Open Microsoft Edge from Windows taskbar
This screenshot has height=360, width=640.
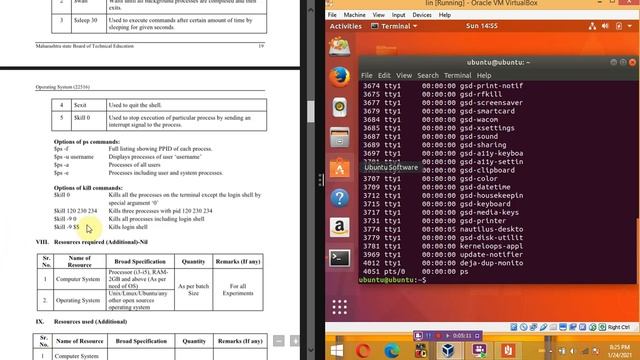pos(392,350)
